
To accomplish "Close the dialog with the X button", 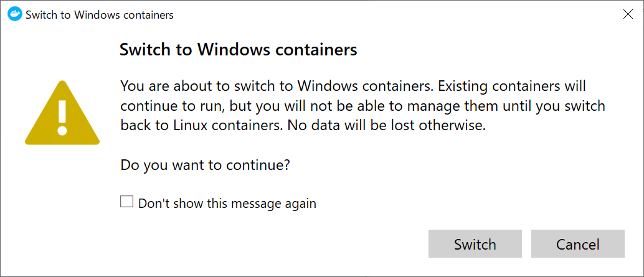I will click(628, 14).
